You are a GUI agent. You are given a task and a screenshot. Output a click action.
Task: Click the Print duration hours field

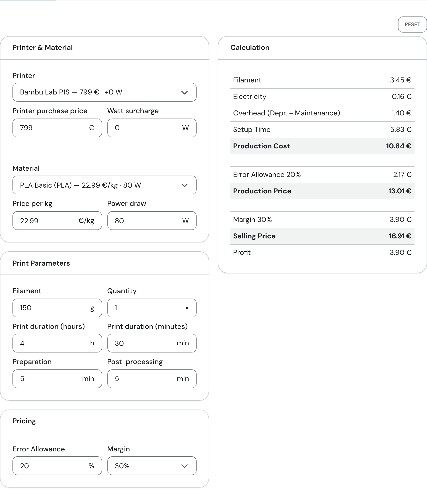click(57, 343)
